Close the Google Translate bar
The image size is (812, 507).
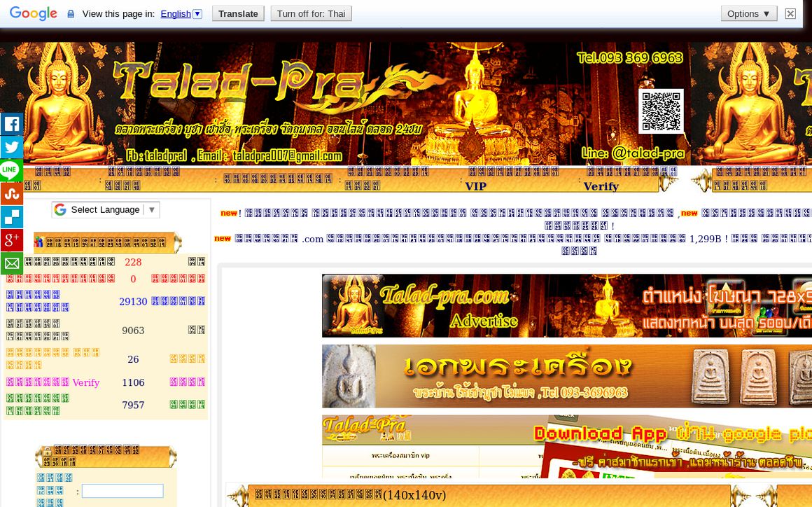(790, 13)
